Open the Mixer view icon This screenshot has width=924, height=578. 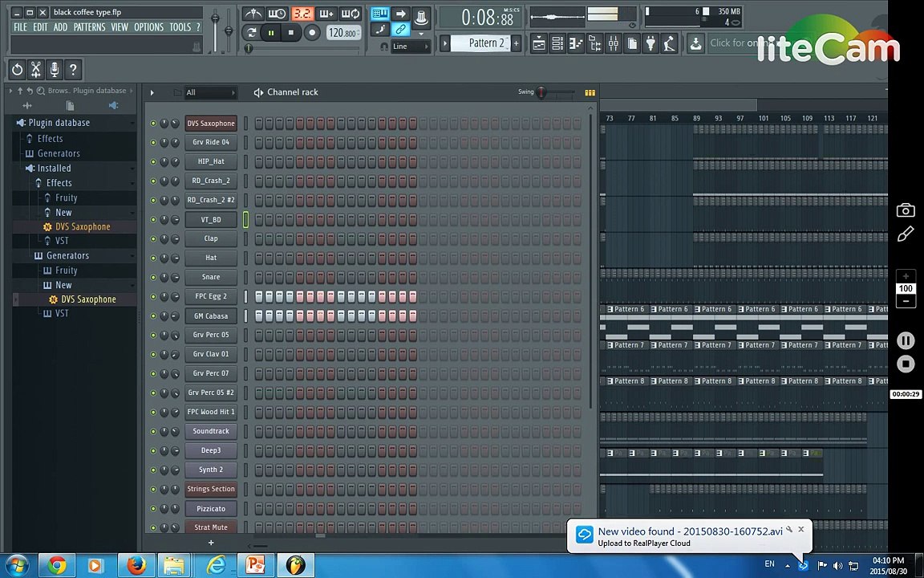[614, 43]
